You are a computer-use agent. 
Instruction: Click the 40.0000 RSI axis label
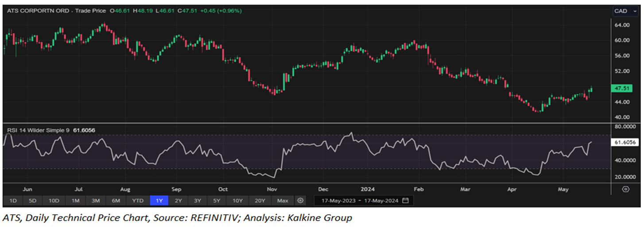(625, 160)
